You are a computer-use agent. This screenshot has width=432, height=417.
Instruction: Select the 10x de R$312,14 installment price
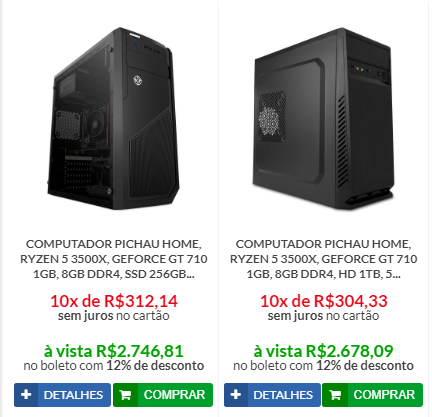coord(114,301)
